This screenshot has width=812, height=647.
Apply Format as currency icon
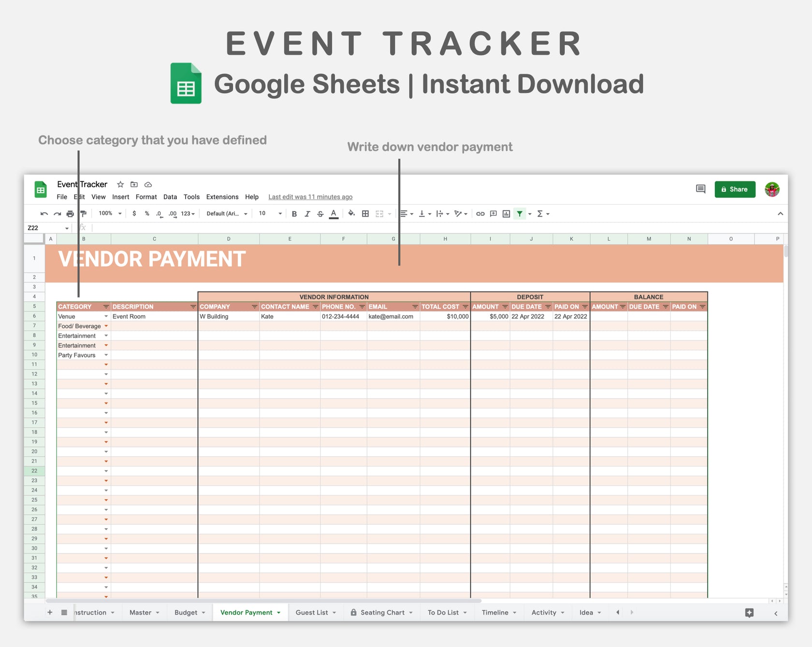[134, 213]
